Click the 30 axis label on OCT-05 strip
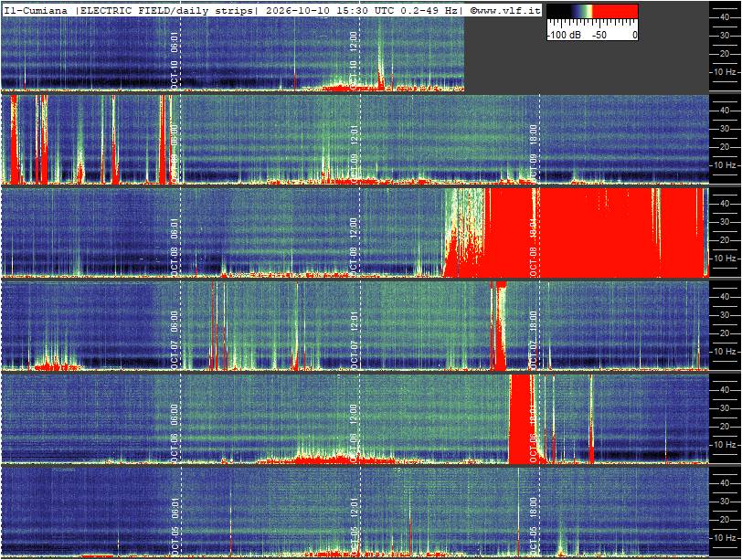 click(x=724, y=502)
